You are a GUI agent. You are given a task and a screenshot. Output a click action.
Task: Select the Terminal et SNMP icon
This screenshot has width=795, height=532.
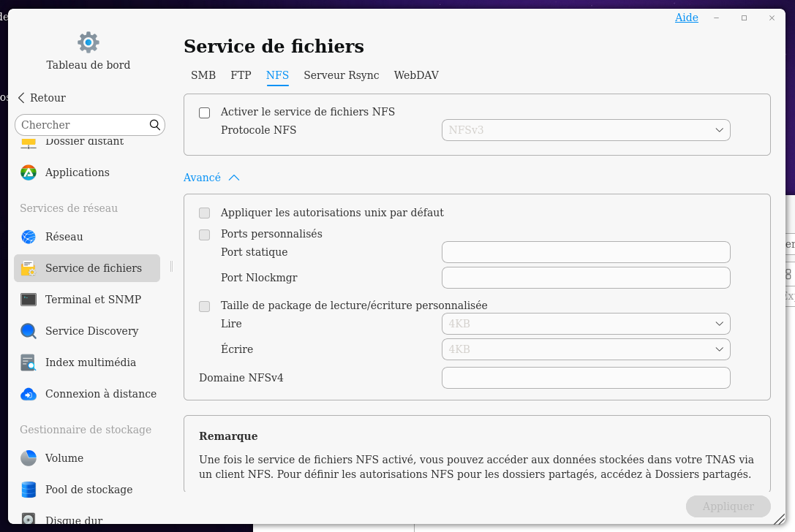29,300
